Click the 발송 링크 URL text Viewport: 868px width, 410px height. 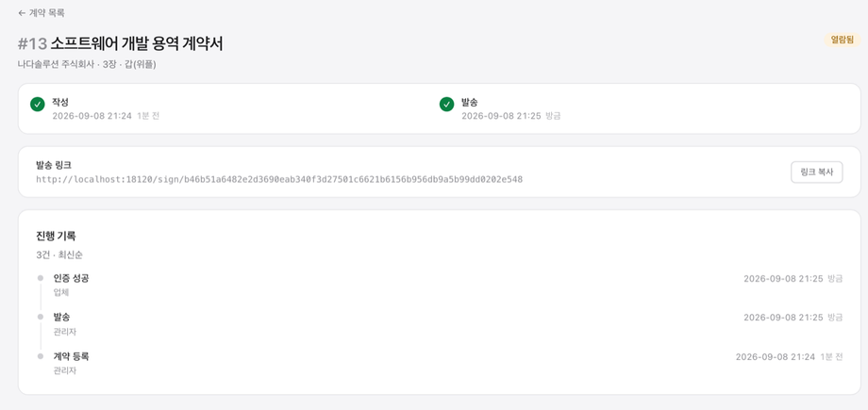click(x=279, y=179)
